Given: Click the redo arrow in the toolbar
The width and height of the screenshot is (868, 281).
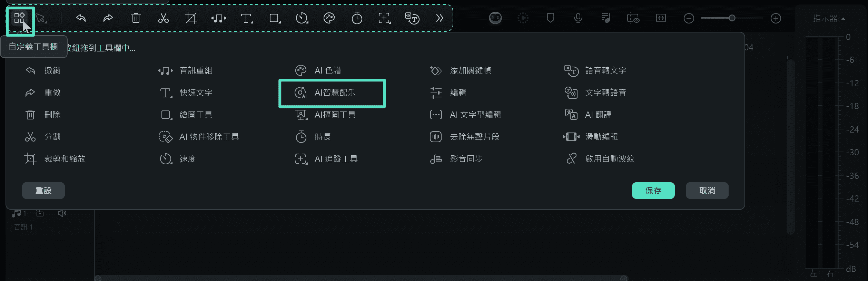Looking at the screenshot, I should [108, 18].
